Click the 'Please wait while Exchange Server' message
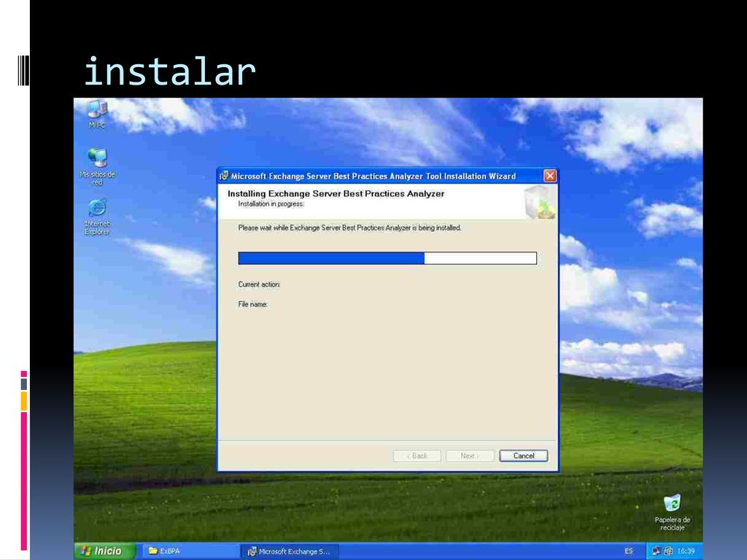747x560 pixels. point(349,227)
